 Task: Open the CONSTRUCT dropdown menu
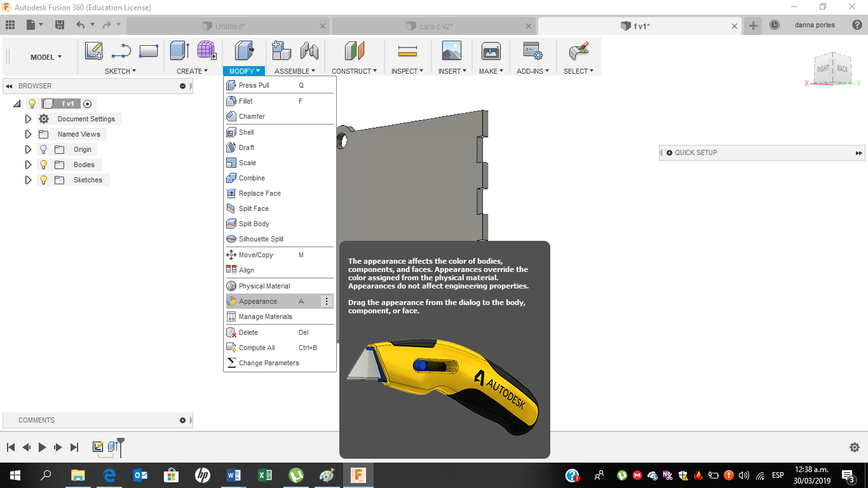coord(354,71)
